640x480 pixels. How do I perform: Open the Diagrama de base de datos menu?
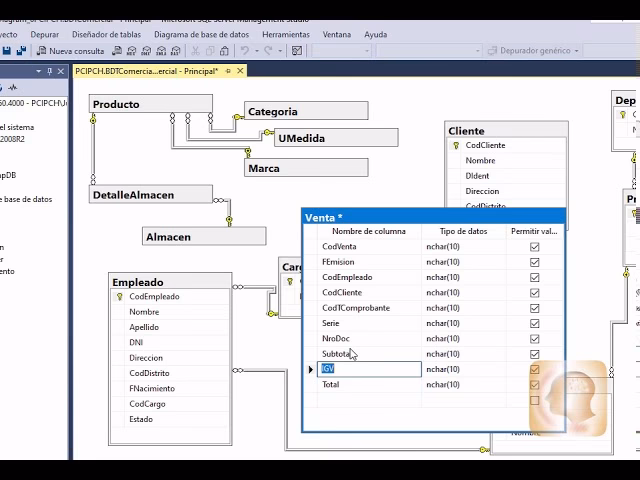pos(202,35)
